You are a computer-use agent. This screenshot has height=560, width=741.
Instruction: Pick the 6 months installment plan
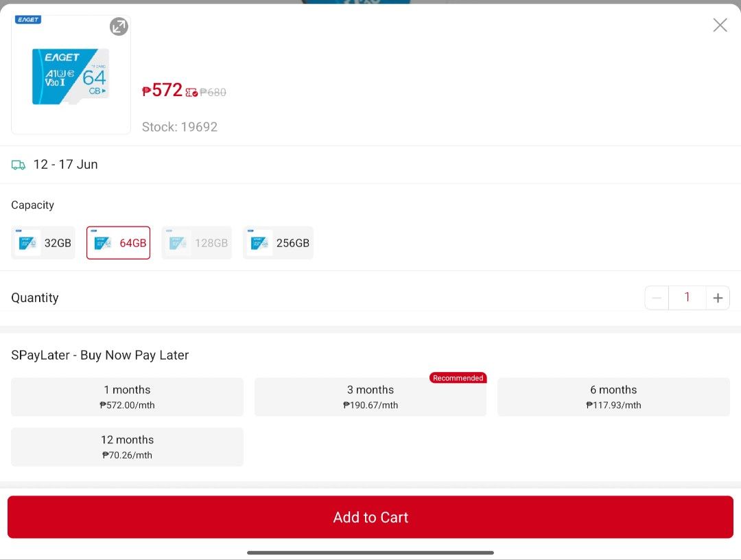pos(613,397)
